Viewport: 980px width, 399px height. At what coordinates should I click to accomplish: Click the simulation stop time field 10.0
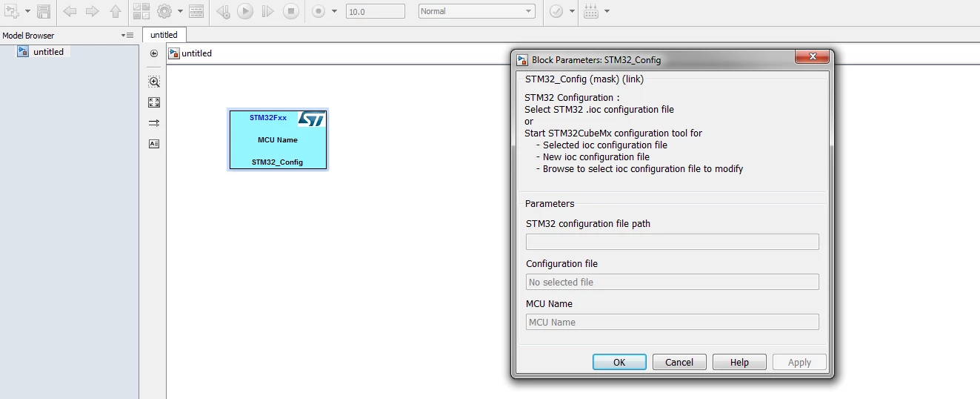(x=376, y=11)
